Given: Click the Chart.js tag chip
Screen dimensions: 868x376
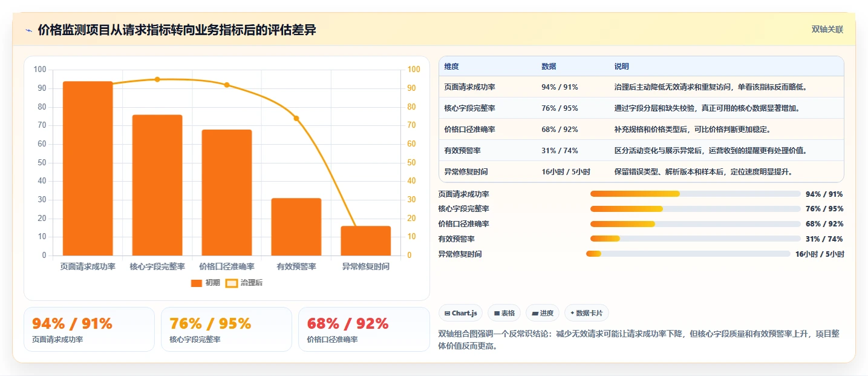Looking at the screenshot, I should click(x=460, y=313).
